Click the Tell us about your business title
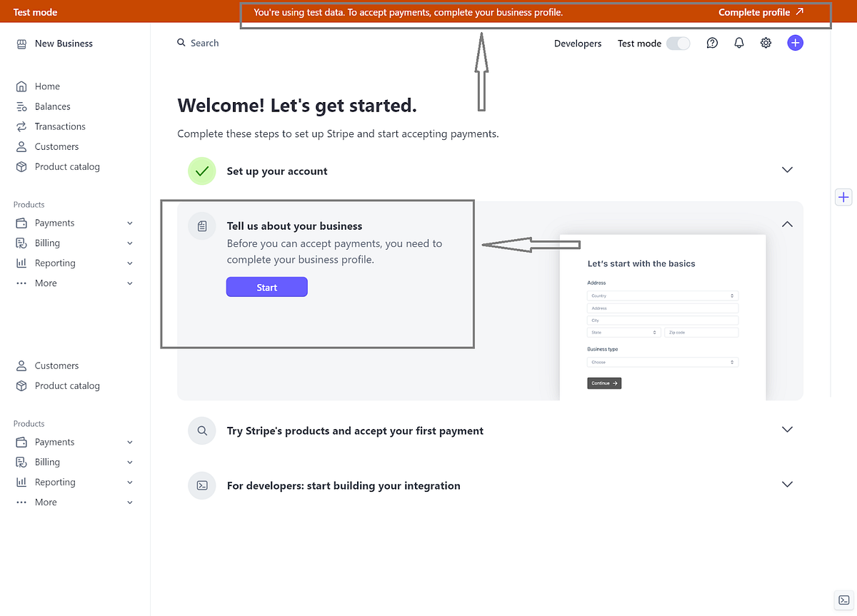 [x=294, y=226]
